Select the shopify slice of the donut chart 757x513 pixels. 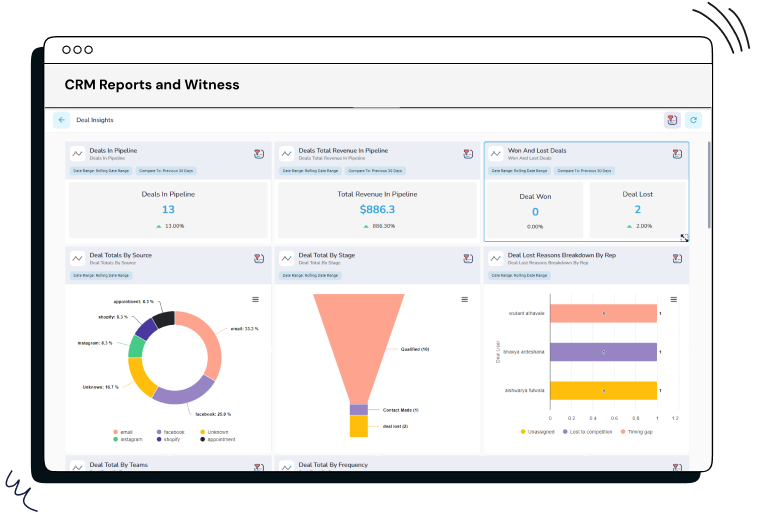[146, 329]
